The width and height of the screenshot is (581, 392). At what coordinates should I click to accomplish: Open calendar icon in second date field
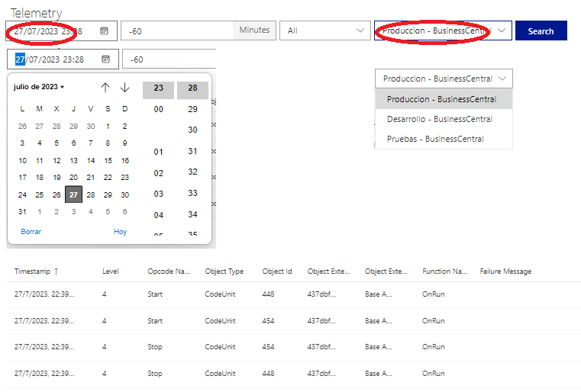coord(106,59)
